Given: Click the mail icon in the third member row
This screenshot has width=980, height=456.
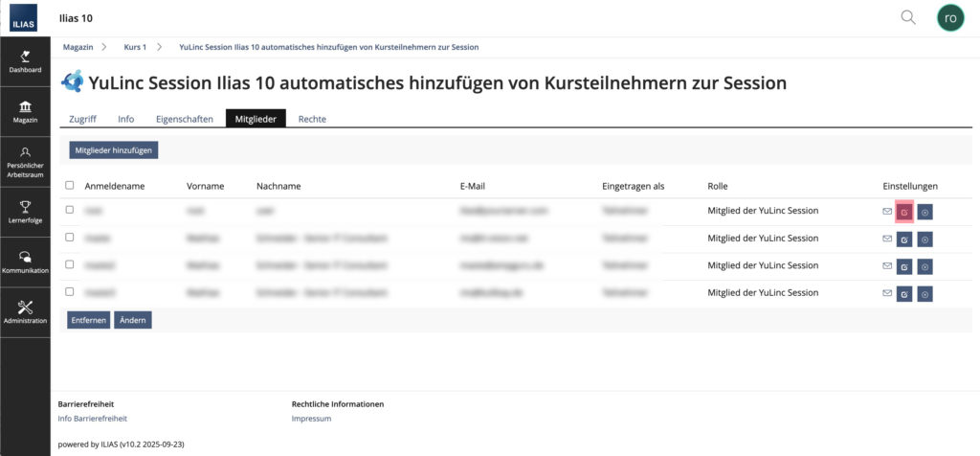Looking at the screenshot, I should pyautogui.click(x=887, y=267).
